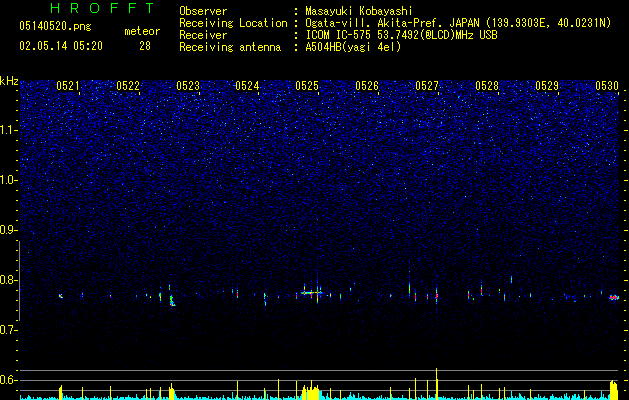Click the 1.0 frequency axis label
Screen dimensions: 629x400
[x=9, y=180]
